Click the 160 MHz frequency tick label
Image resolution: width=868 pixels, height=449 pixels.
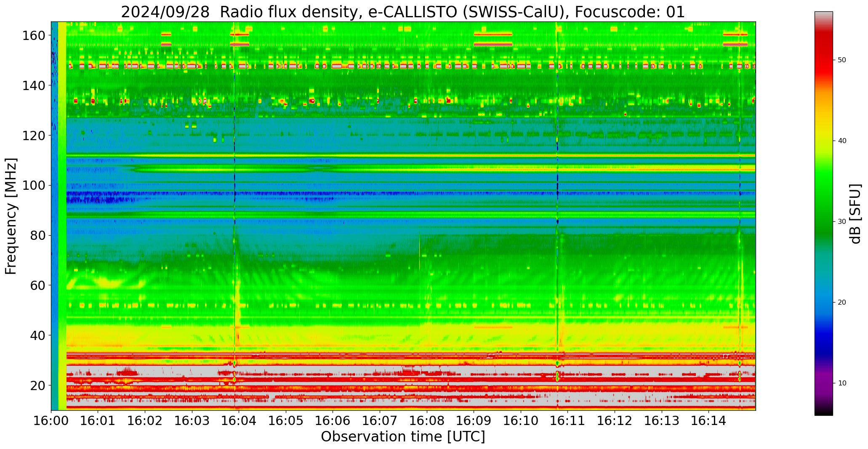click(x=34, y=36)
